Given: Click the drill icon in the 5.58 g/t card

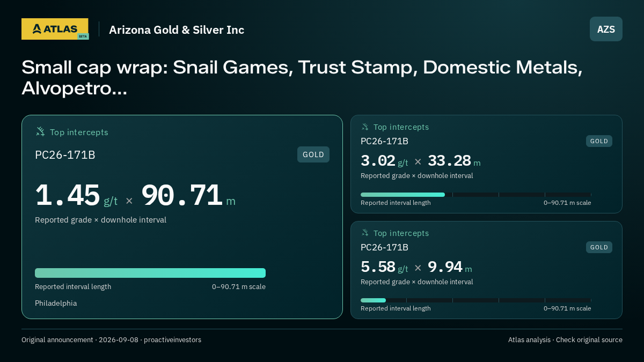Looking at the screenshot, I should (365, 233).
